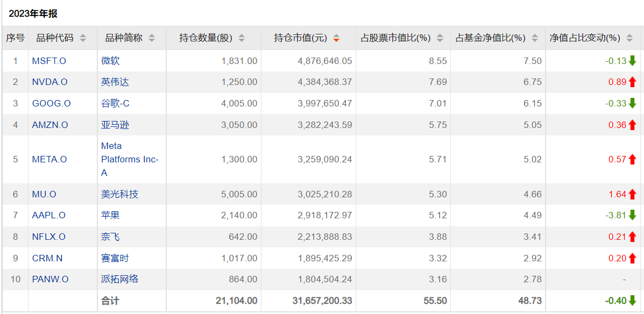
Task: Sort by 净值占比变动(%) sort icon
Action: [x=629, y=38]
